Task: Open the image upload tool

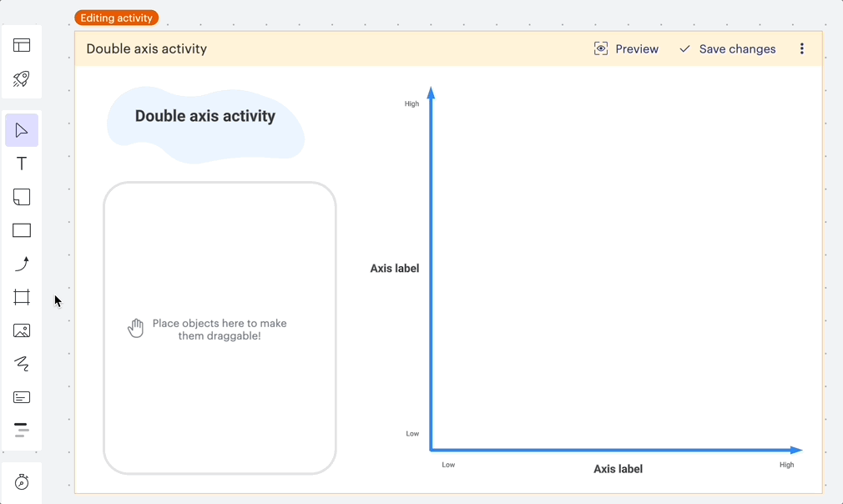Action: [x=21, y=330]
